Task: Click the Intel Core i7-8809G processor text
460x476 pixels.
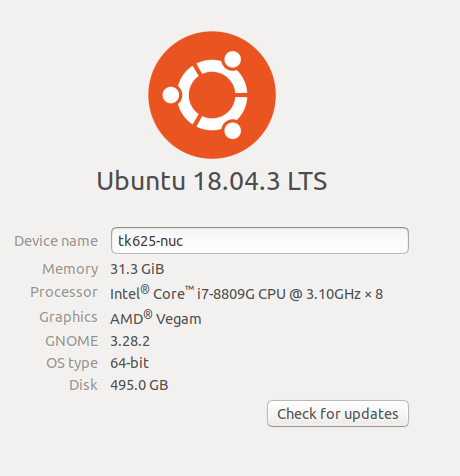Action: coord(246,293)
